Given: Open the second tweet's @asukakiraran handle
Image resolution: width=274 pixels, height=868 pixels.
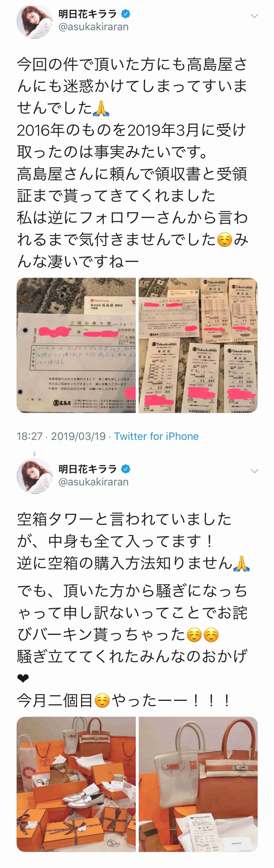Looking at the screenshot, I should pos(93,482).
